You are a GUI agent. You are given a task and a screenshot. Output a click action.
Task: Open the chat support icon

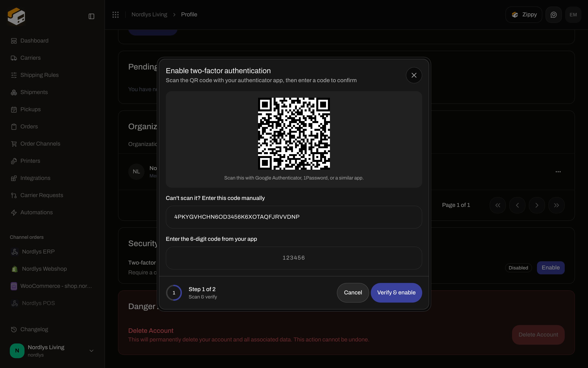[x=553, y=15]
